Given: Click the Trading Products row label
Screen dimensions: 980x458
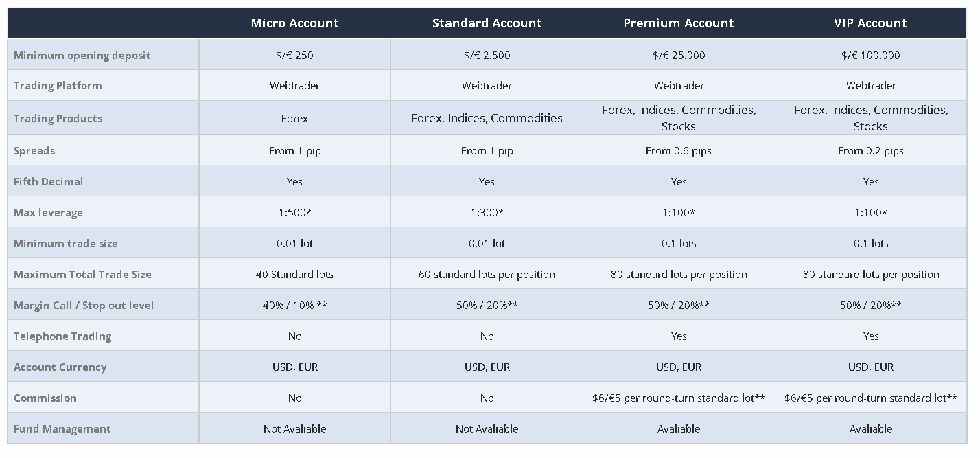Looking at the screenshot, I should [58, 118].
